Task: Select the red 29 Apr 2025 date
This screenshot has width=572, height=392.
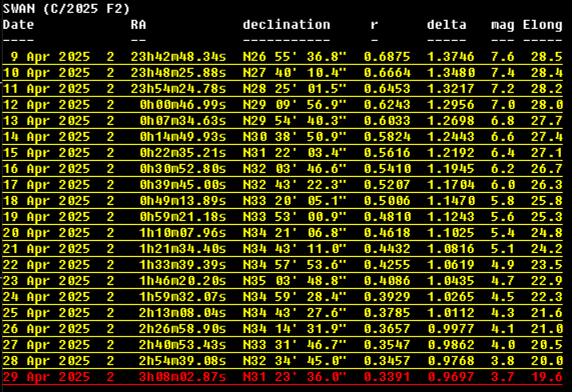Action: click(46, 377)
